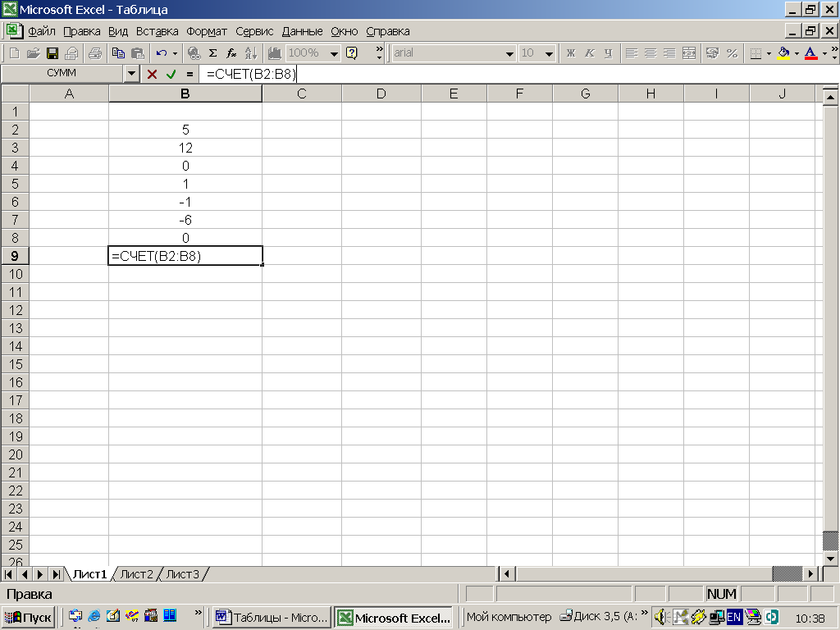840x630 pixels.
Task: Open the Файл menu
Action: [x=41, y=32]
